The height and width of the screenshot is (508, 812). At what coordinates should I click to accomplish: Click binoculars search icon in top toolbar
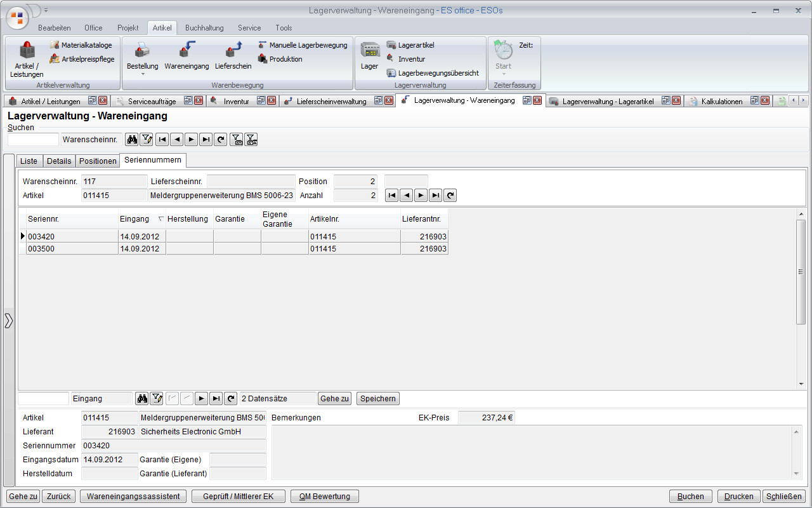click(x=131, y=140)
